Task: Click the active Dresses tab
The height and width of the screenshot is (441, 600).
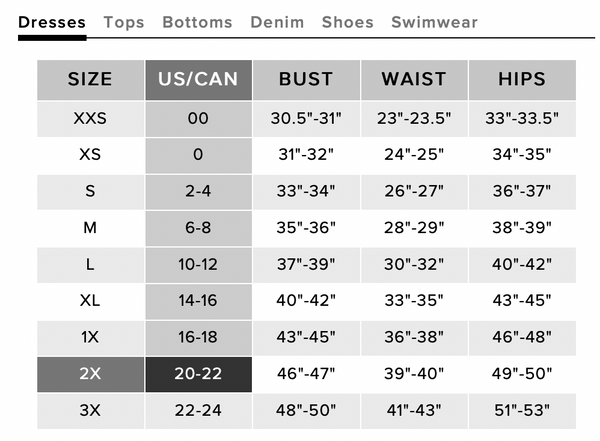Action: point(52,22)
